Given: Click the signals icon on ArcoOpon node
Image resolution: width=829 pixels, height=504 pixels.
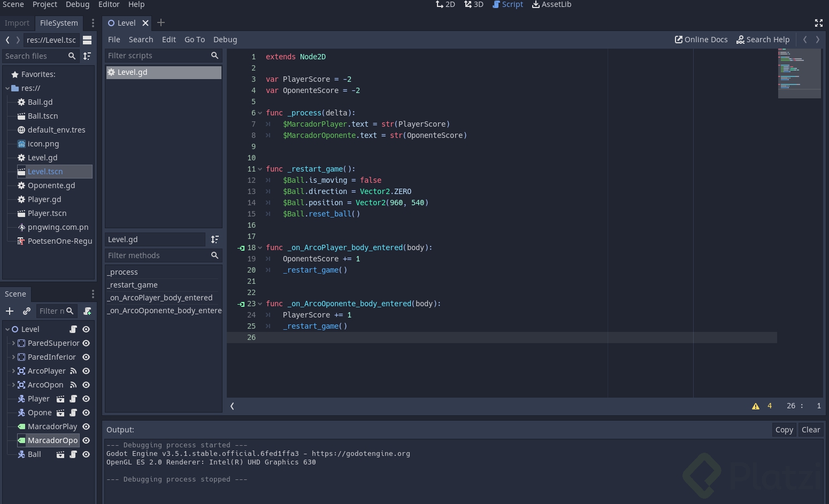Looking at the screenshot, I should [x=73, y=385].
